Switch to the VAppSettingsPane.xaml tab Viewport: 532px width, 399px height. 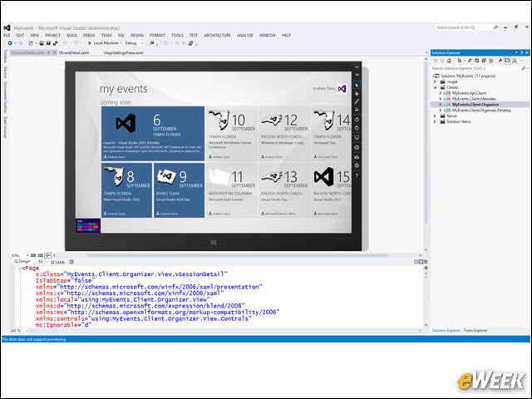pos(124,53)
